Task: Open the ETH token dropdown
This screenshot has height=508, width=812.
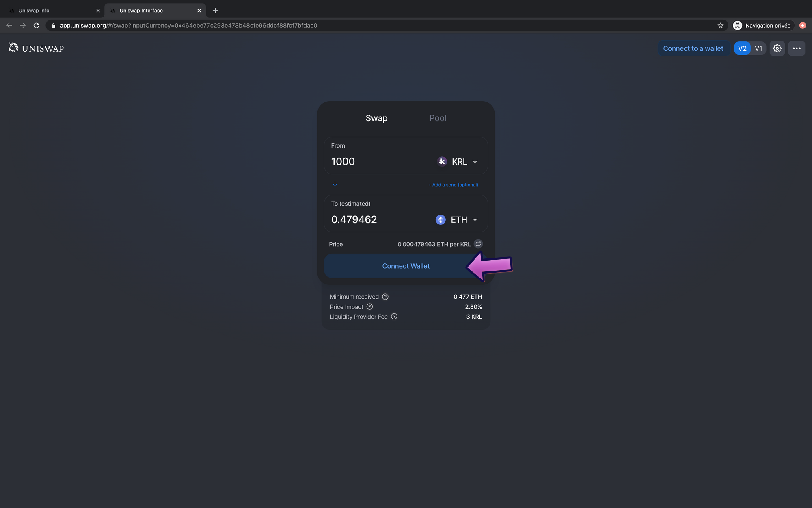Action: (457, 220)
